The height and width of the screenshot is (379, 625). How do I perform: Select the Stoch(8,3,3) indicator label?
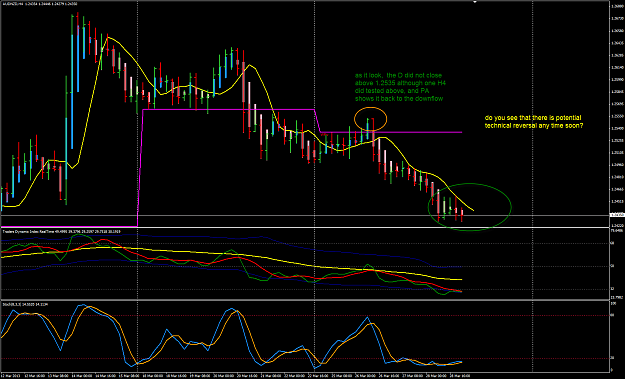[25, 304]
